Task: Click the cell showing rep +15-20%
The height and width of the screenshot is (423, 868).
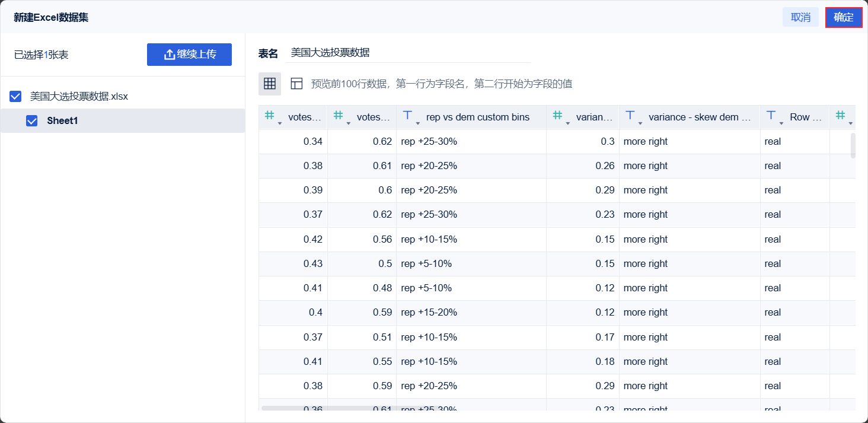Action: click(x=471, y=313)
